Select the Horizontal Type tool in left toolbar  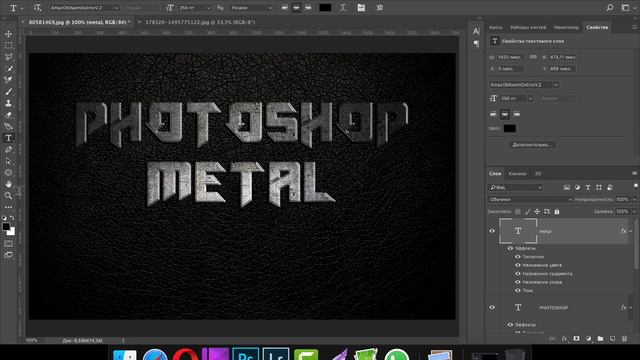[9, 138]
